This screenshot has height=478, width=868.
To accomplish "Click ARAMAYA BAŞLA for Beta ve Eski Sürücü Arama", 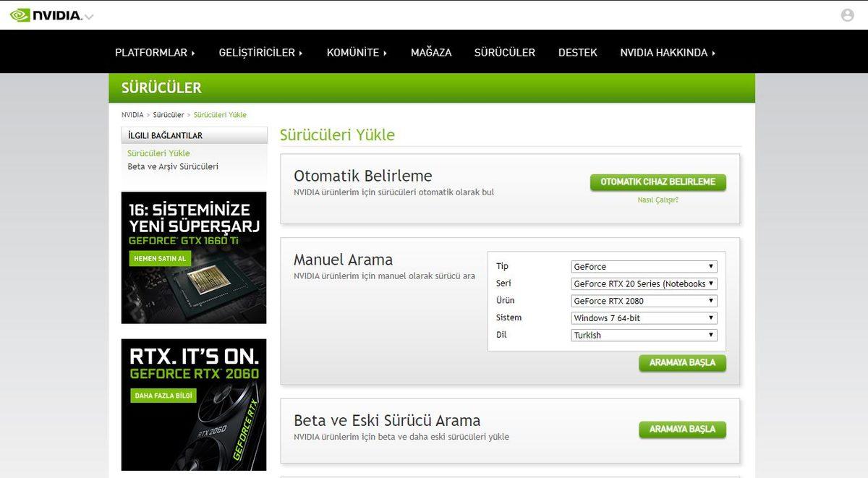I will point(681,429).
